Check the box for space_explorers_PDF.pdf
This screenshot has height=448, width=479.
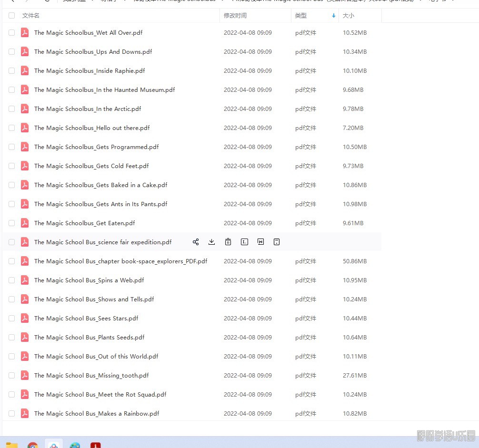coord(11,261)
